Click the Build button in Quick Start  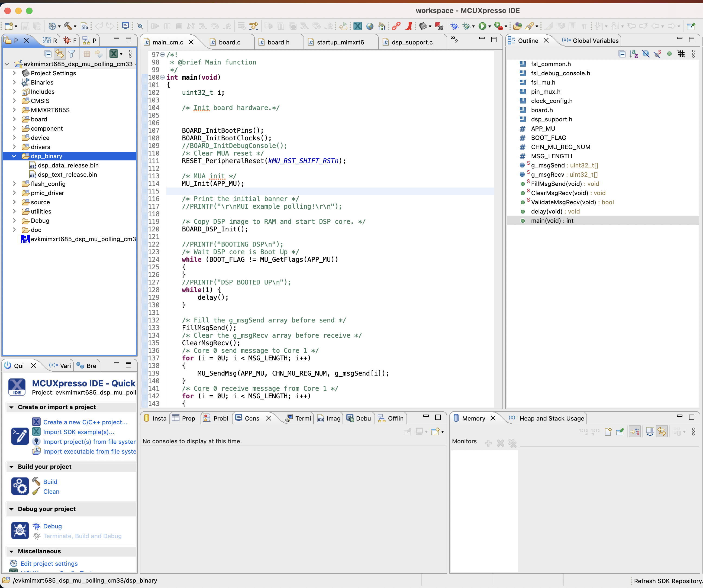coord(50,482)
